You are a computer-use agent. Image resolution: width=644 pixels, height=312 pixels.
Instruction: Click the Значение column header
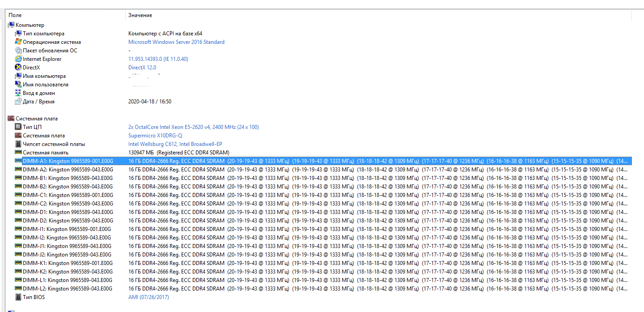click(140, 15)
